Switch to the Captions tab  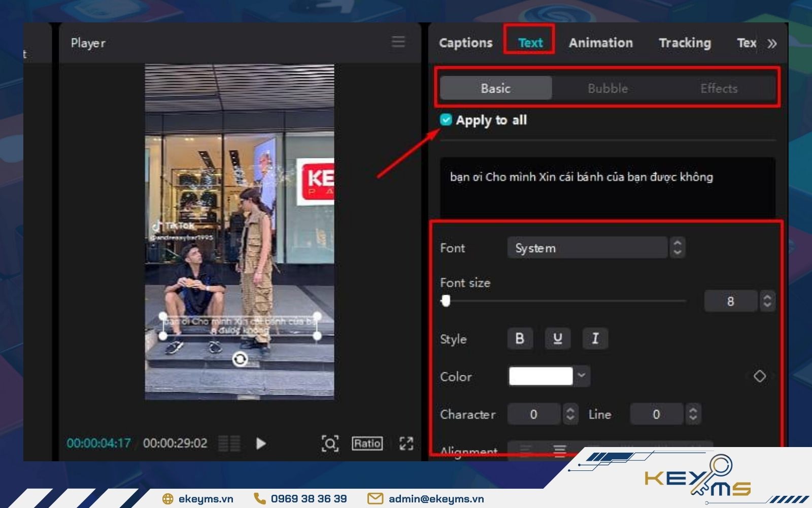(x=465, y=43)
